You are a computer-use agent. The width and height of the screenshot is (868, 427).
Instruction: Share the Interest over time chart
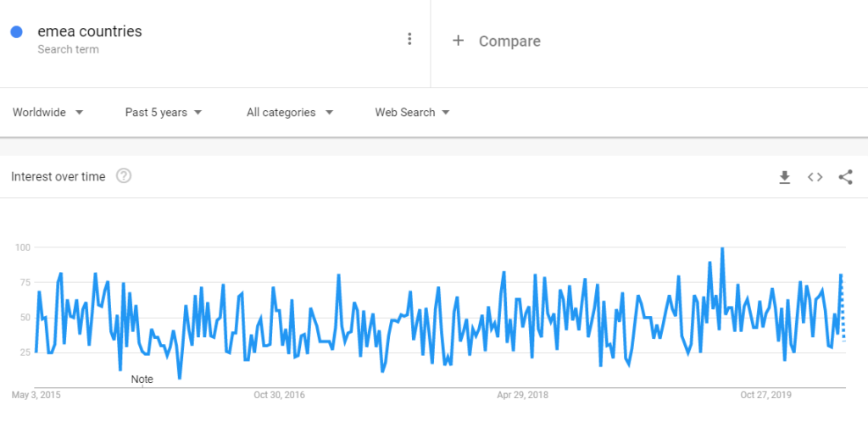coord(845,177)
